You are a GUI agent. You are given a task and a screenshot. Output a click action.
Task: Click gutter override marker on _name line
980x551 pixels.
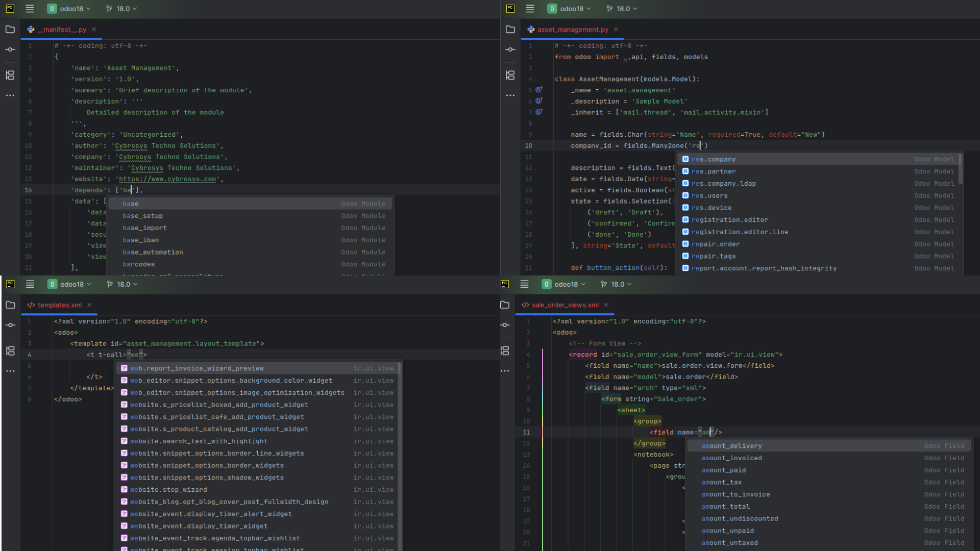point(539,90)
